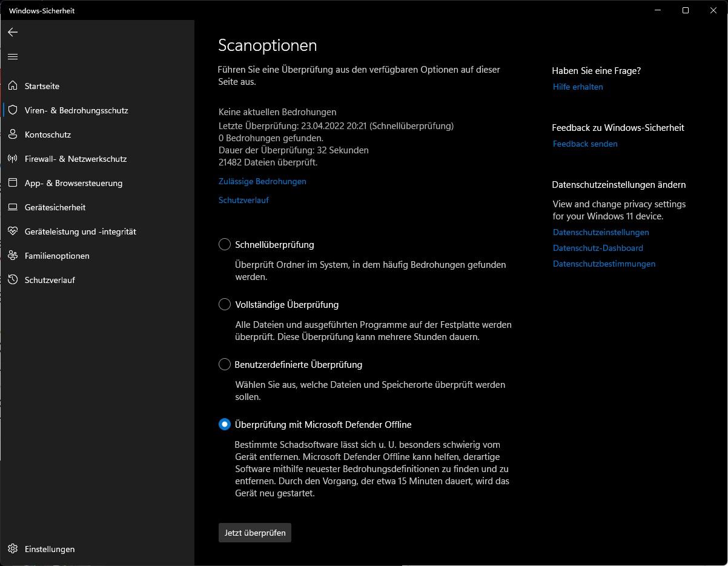728x566 pixels.
Task: Click the back arrow icon
Action: [x=13, y=32]
